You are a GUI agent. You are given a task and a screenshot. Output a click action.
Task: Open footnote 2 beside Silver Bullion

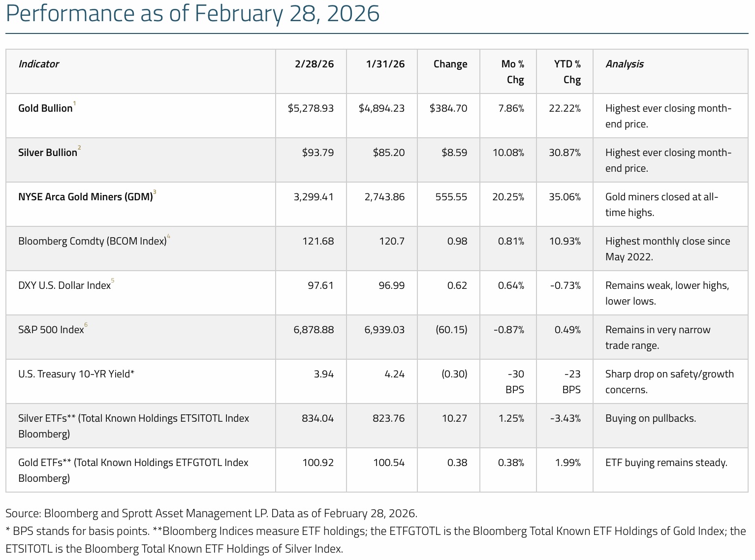click(79, 148)
